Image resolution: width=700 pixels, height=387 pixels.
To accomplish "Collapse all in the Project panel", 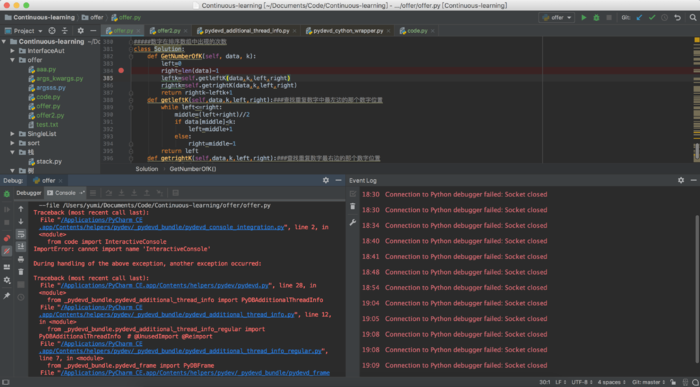I will pos(65,31).
